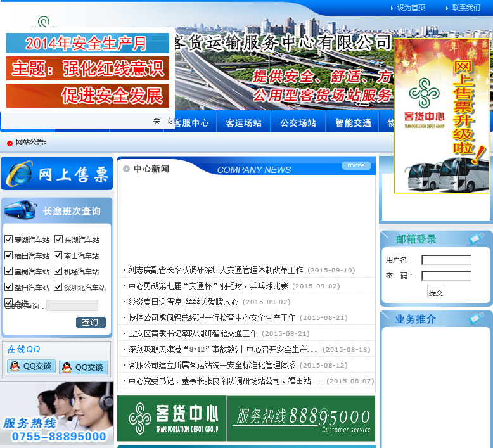This screenshot has height=448, width=493.
Task: Open the second QQ交谈 chat button
Action: (x=83, y=367)
